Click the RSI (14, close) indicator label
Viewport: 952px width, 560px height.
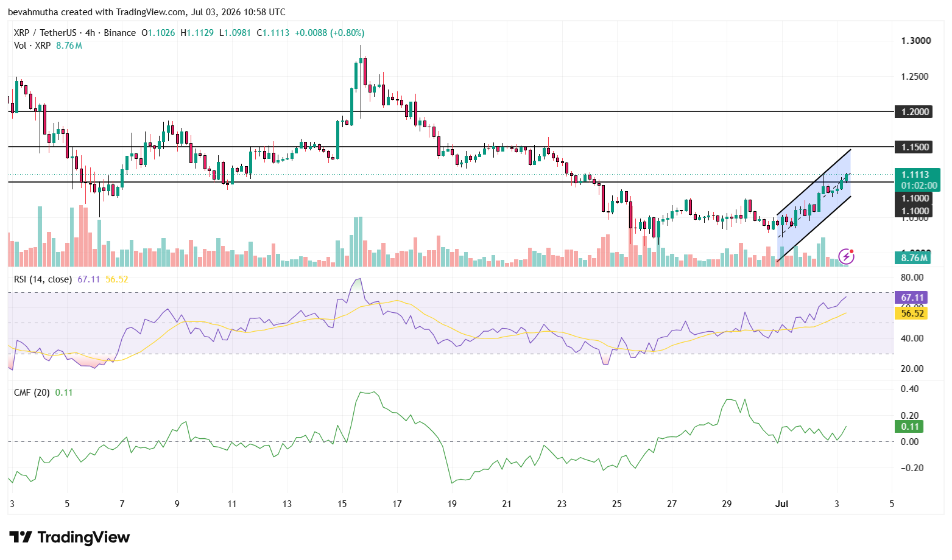click(x=43, y=279)
